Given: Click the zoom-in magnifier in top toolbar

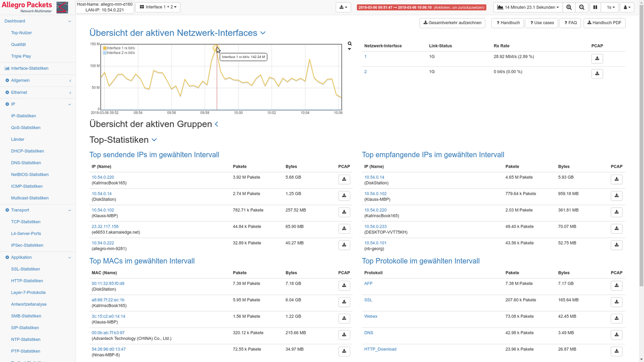Looking at the screenshot, I should pyautogui.click(x=569, y=7).
